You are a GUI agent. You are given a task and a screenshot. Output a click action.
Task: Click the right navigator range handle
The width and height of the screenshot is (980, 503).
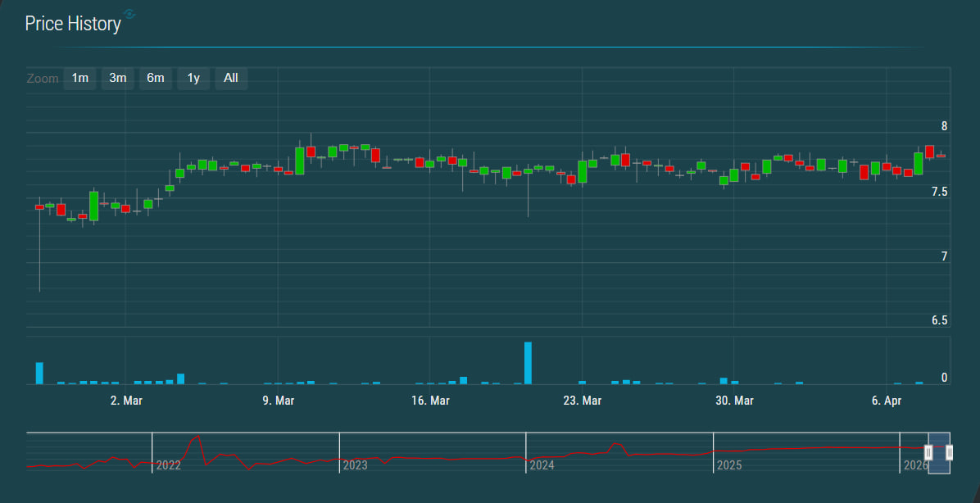pos(950,452)
